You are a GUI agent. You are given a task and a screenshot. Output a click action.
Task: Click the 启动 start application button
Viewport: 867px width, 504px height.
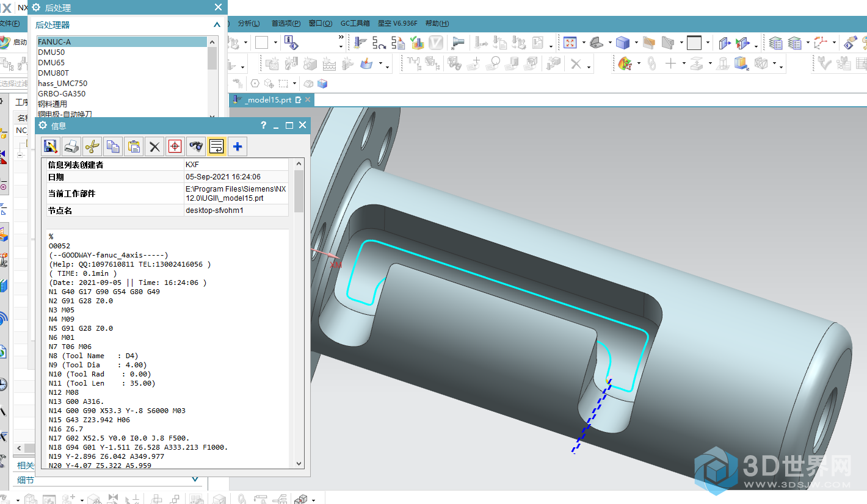(x=13, y=42)
